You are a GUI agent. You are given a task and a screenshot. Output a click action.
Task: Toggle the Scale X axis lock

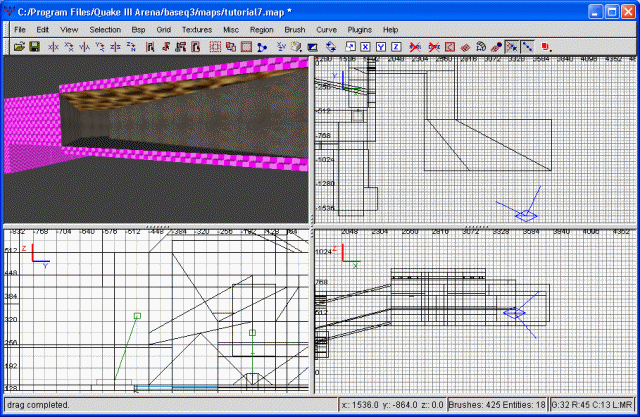pyautogui.click(x=365, y=47)
